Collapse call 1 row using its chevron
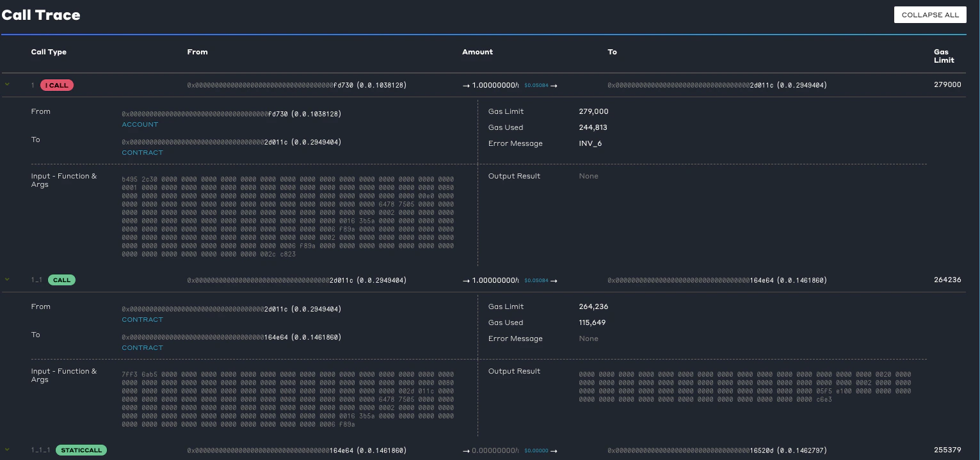This screenshot has height=460, width=980. click(8, 84)
